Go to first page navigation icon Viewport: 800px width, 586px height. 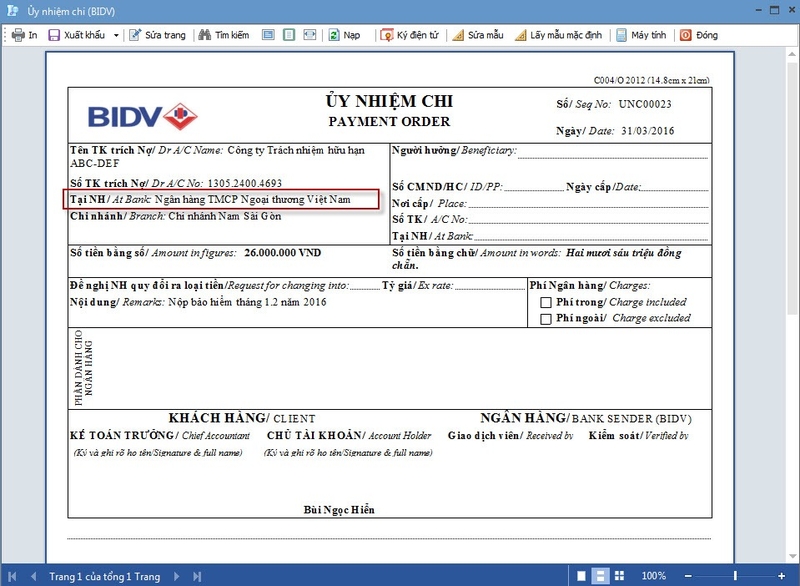12,576
